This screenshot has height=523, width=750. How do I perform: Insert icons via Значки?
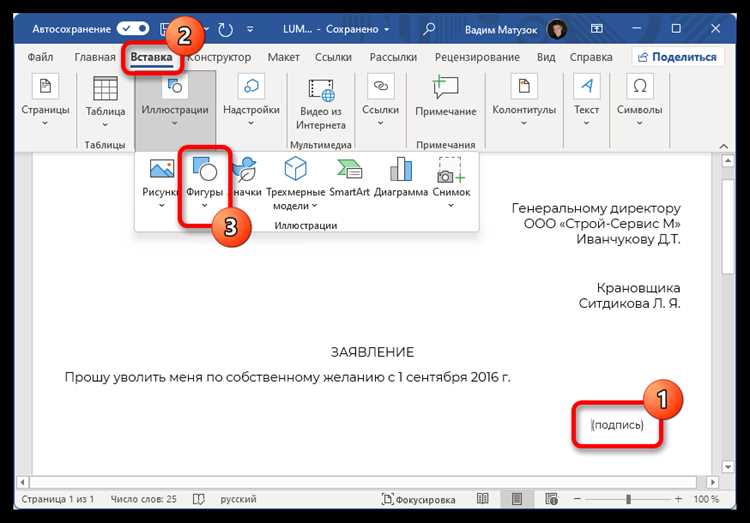tap(247, 178)
